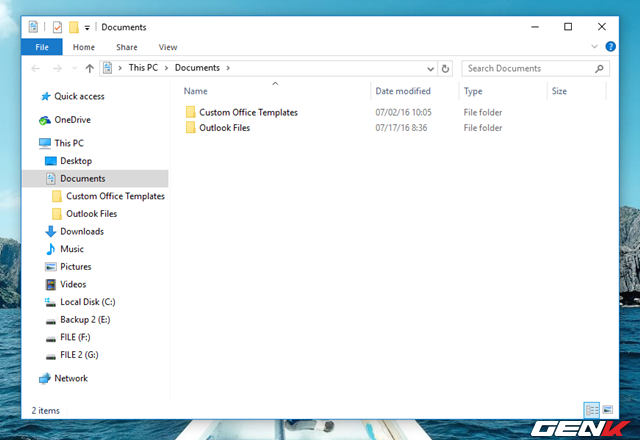Switch to Large icons view in status bar
The image size is (640, 440).
pyautogui.click(x=608, y=410)
